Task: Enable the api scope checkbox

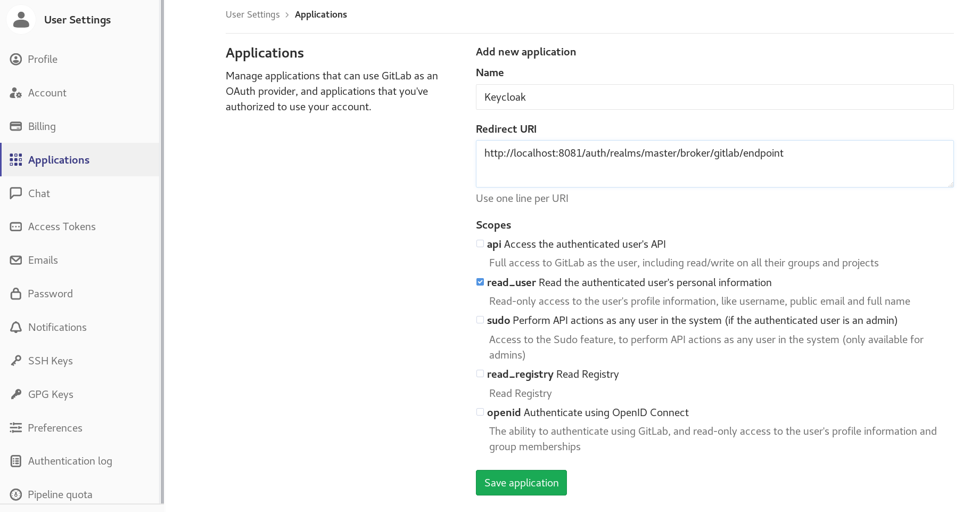Action: 480,243
